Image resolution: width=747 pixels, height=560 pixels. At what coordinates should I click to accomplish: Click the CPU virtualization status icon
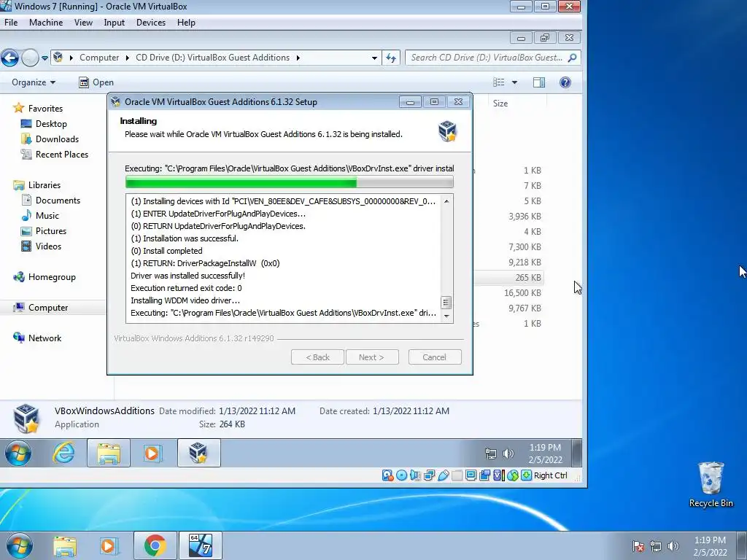point(498,475)
